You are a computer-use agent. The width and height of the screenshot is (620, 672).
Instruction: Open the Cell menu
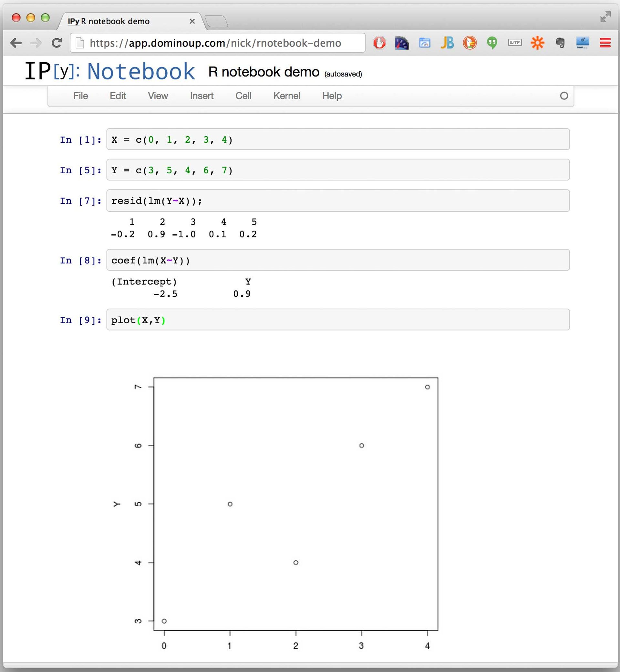(x=243, y=96)
